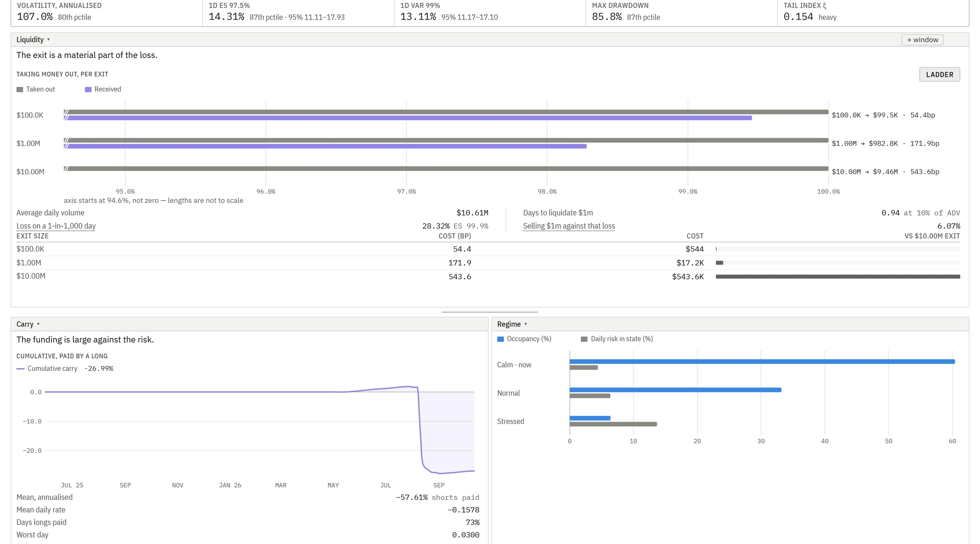This screenshot has width=980, height=544.
Task: Click the Loss on a 1-in-1,000 day link
Action: (x=56, y=226)
